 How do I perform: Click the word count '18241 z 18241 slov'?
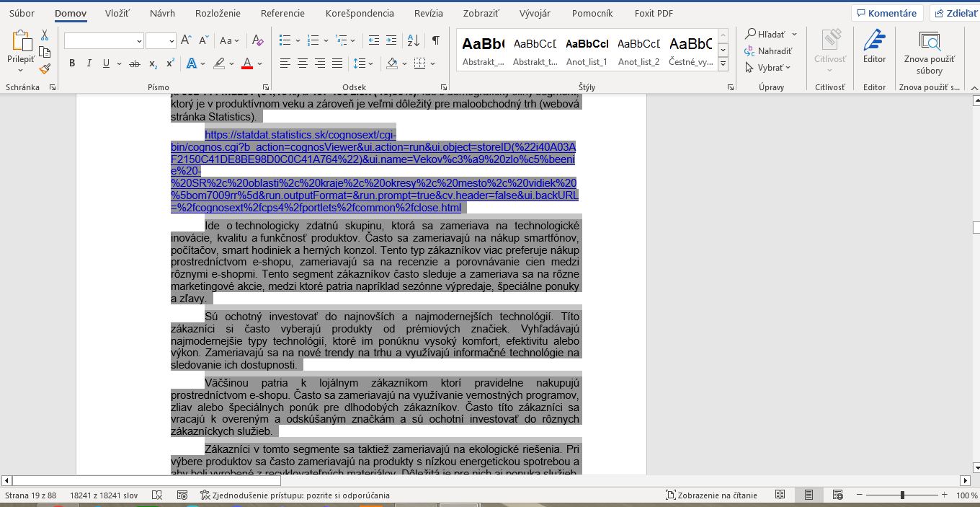click(x=104, y=495)
